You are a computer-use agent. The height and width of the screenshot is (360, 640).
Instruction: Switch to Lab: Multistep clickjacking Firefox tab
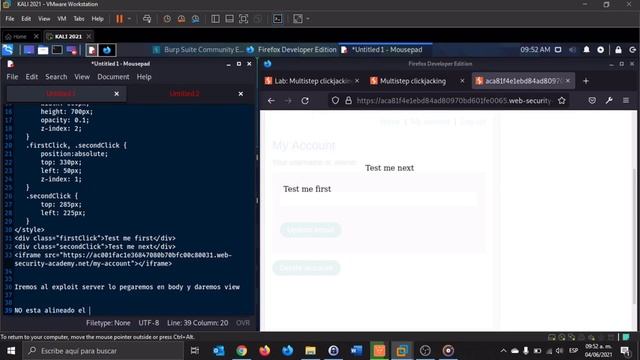312,81
